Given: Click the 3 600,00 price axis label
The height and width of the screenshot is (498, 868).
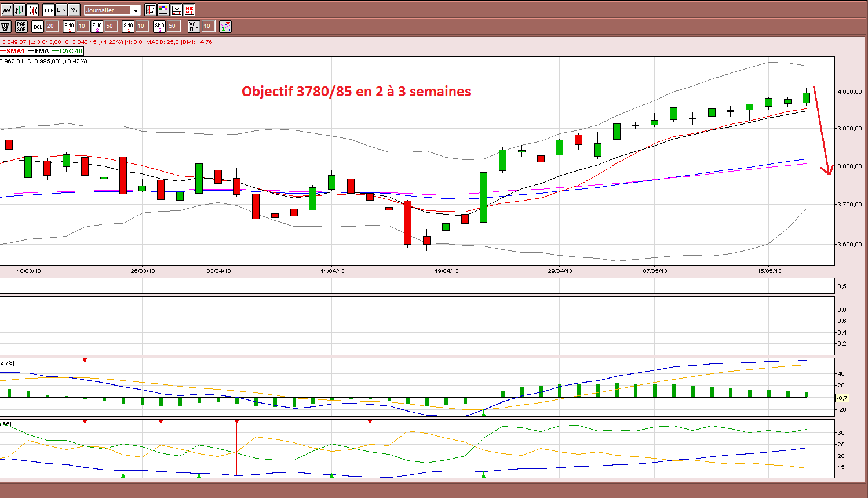Looking at the screenshot, I should 850,244.
